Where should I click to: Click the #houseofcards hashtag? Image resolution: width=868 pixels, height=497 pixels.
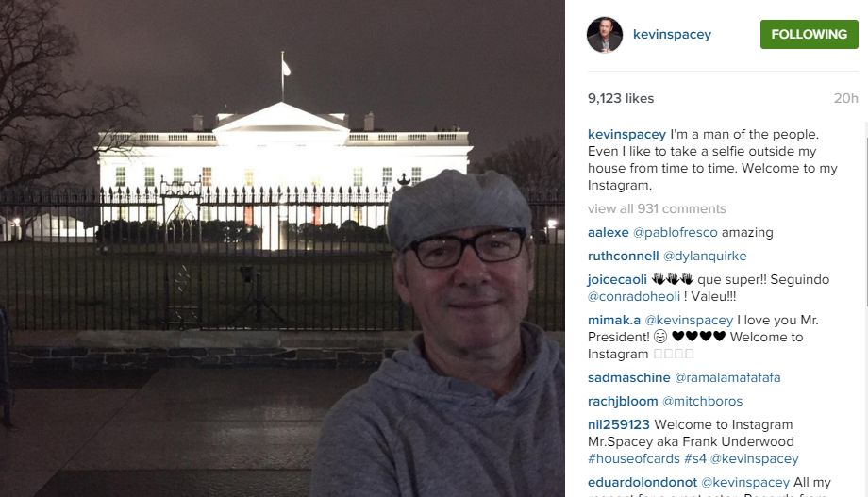[634, 459]
